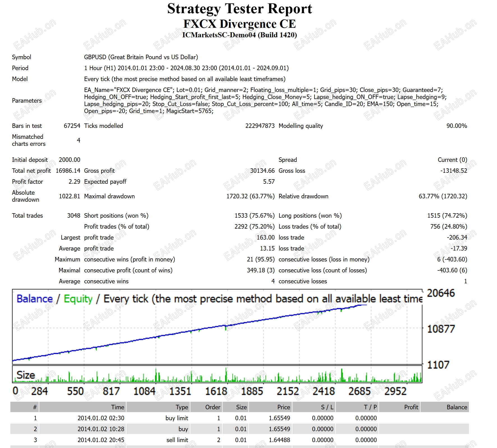
Task: Select Profit factor value 2.29
Action: pyautogui.click(x=75, y=182)
